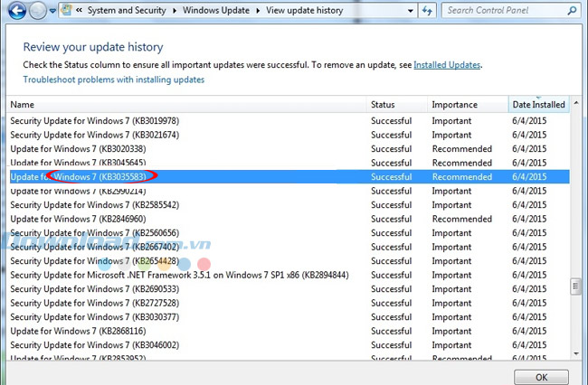Click the greyed Forward arrow button
Viewport: 588px width, 385px height.
pyautogui.click(x=37, y=11)
